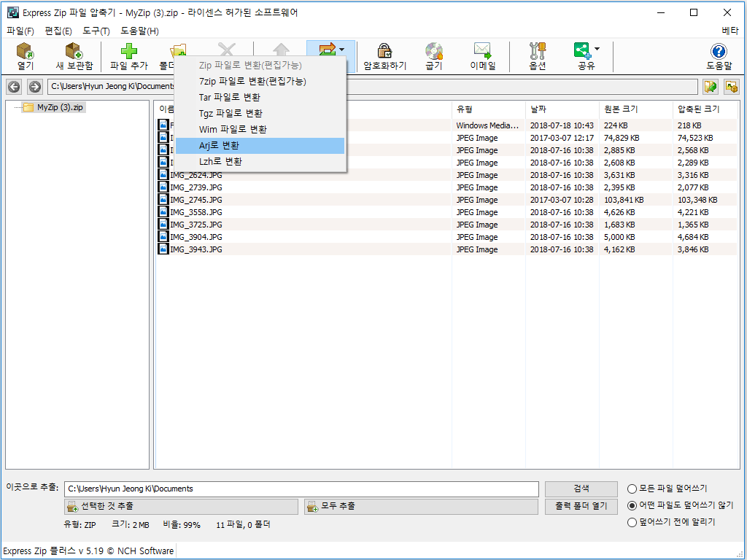This screenshot has height=560, width=747.
Task: Click the date 2018-07-18 10:43
Action: click(562, 125)
